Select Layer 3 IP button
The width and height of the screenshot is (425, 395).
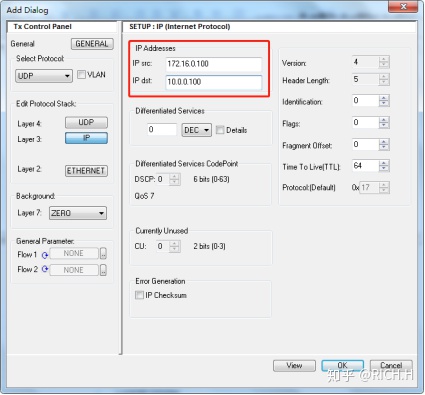pos(86,138)
